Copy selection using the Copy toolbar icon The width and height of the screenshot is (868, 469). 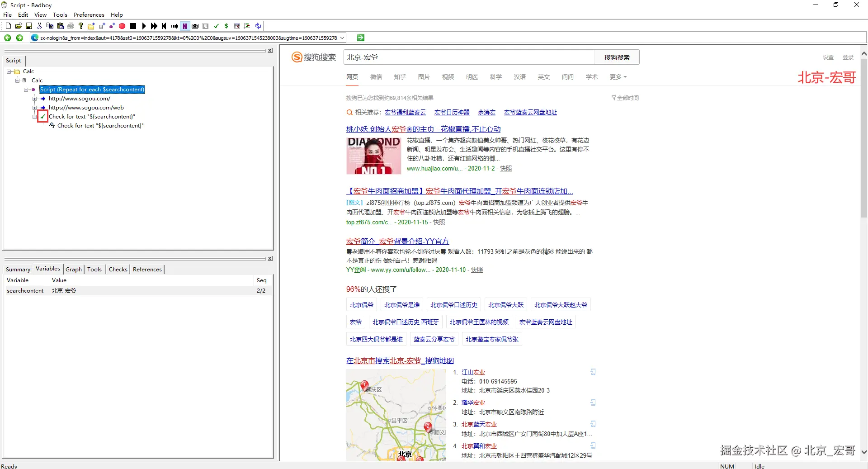click(x=50, y=26)
